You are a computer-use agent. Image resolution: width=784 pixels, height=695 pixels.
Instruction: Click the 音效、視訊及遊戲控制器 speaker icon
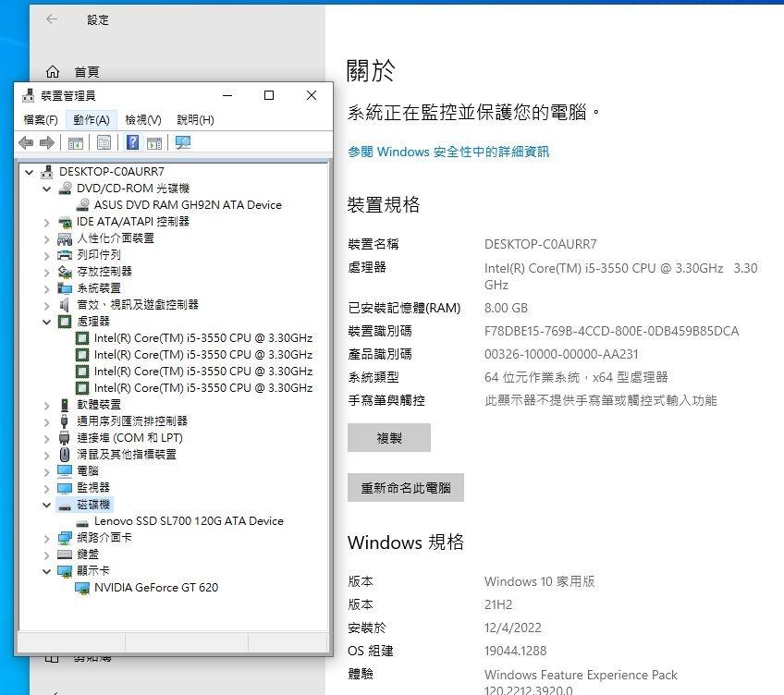pos(64,304)
